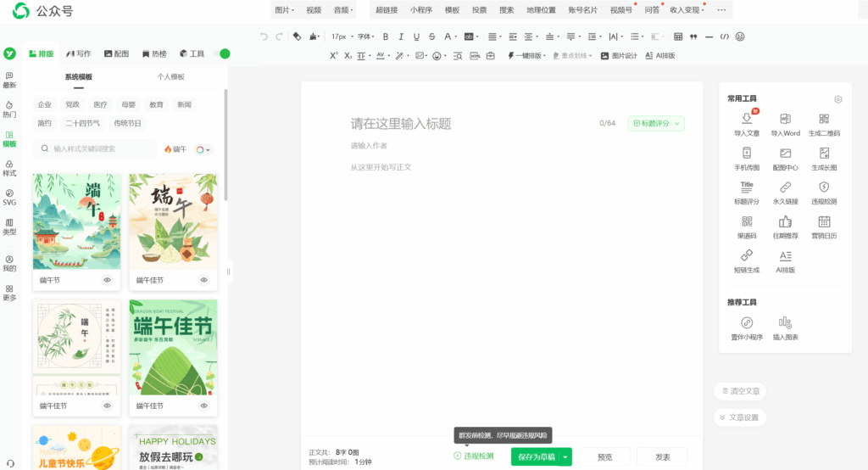Apply superscript formatting
This screenshot has width=868, height=470.
(x=333, y=55)
